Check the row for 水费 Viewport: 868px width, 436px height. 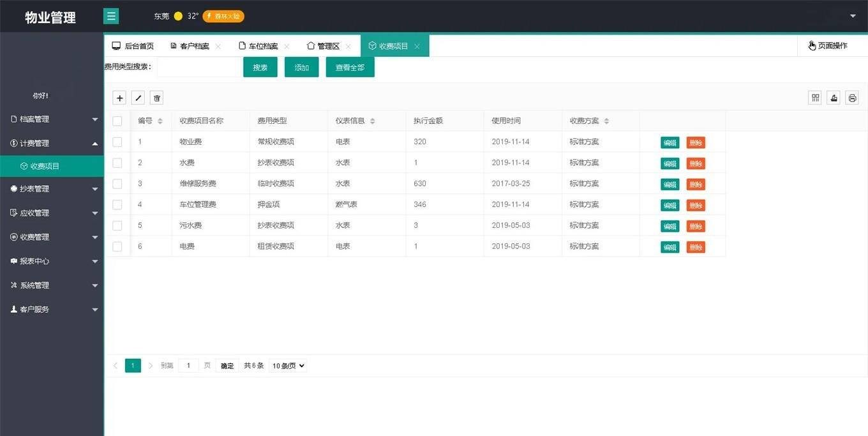[117, 163]
